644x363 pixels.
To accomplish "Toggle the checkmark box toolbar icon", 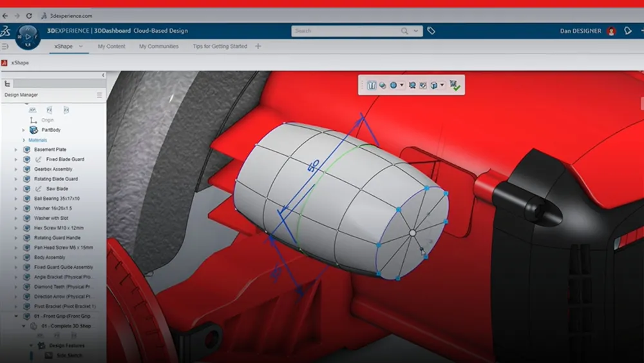I will (x=423, y=85).
